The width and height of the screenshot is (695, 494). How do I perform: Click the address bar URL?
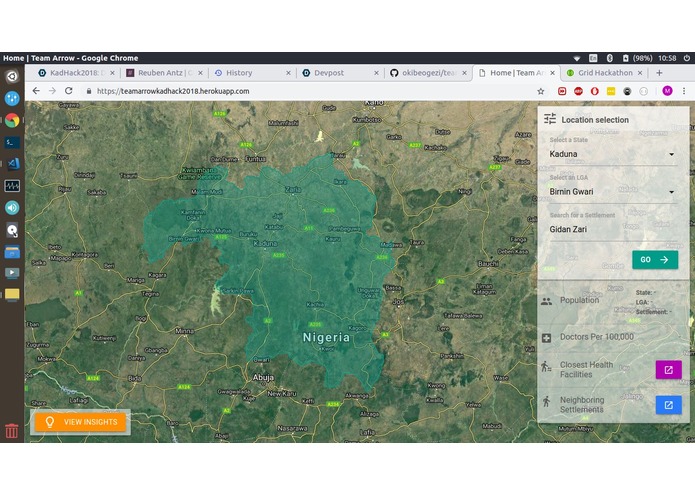[173, 91]
